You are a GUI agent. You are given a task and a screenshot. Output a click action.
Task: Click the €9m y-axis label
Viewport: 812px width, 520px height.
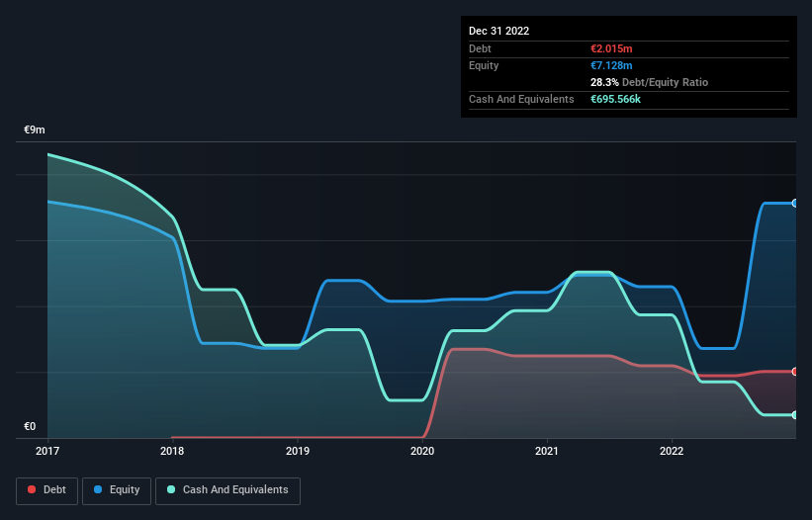(x=35, y=130)
